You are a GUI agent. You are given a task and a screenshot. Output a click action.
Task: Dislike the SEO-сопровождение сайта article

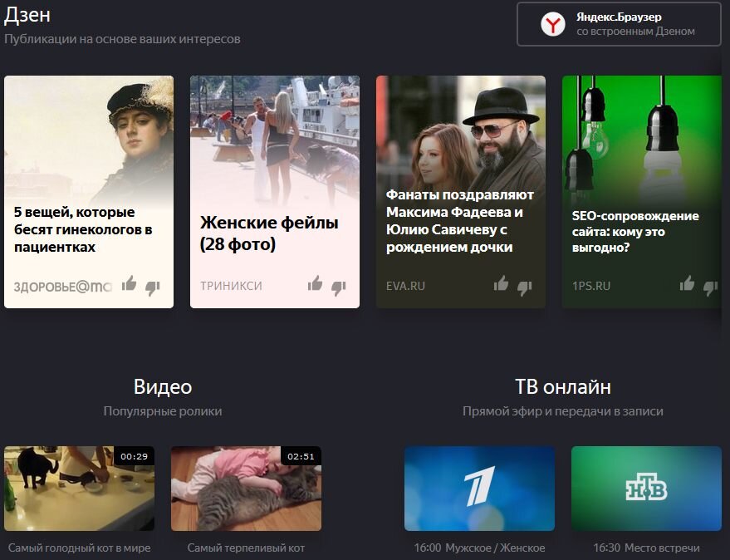tap(708, 285)
